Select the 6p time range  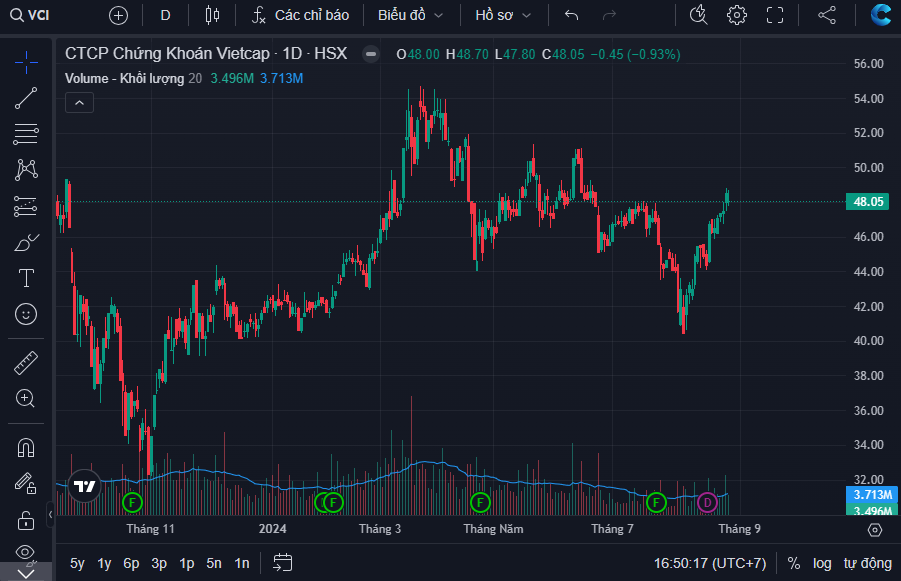pos(131,563)
